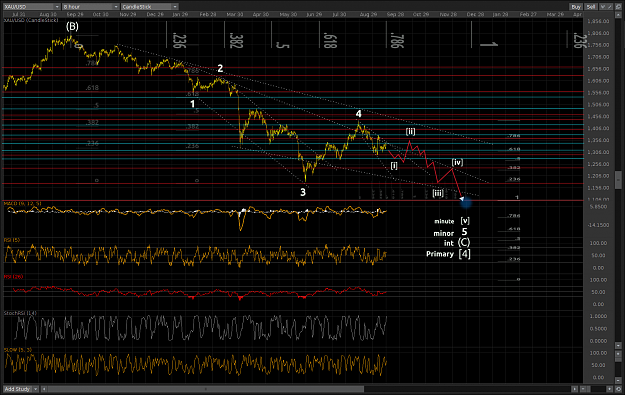Click the vertical scrollbar up arrow
Screen dimensions: 625x395
pos(618,15)
